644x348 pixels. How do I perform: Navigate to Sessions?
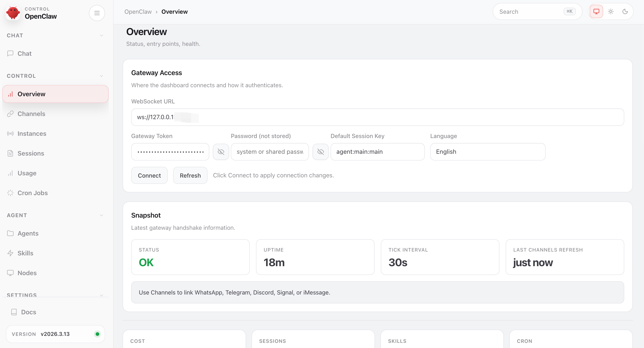tap(55, 154)
